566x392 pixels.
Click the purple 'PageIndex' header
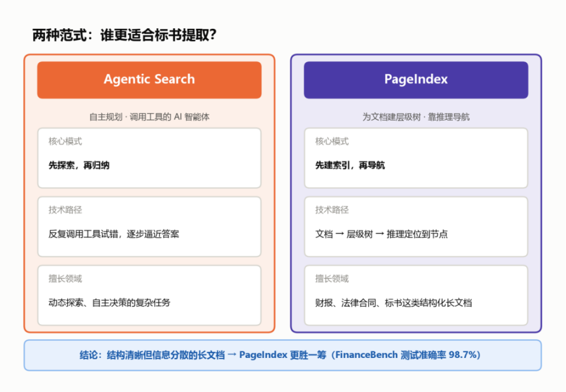416,80
